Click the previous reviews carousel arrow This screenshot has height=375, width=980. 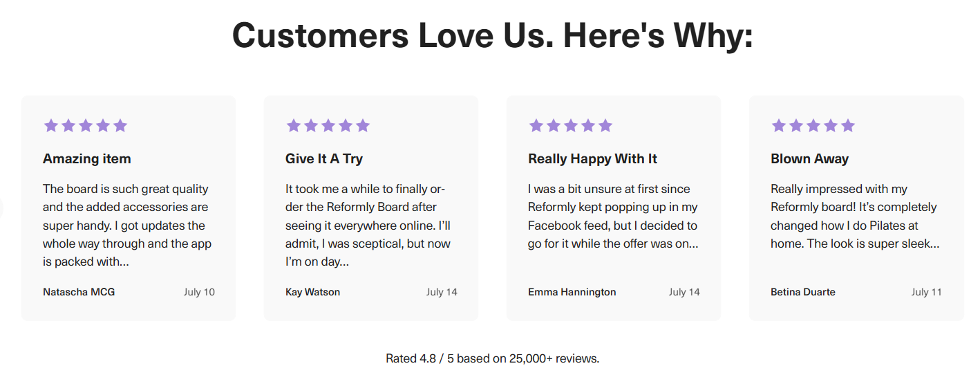(2, 208)
